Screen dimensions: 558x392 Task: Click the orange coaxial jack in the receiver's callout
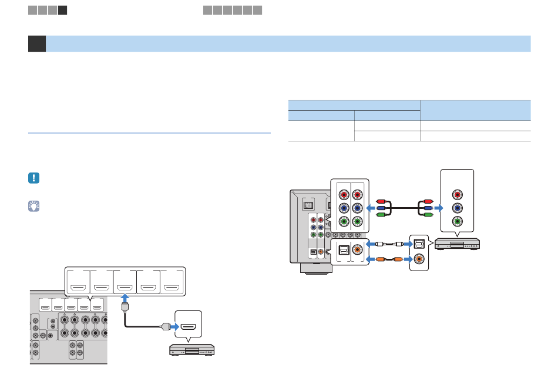coord(357,250)
